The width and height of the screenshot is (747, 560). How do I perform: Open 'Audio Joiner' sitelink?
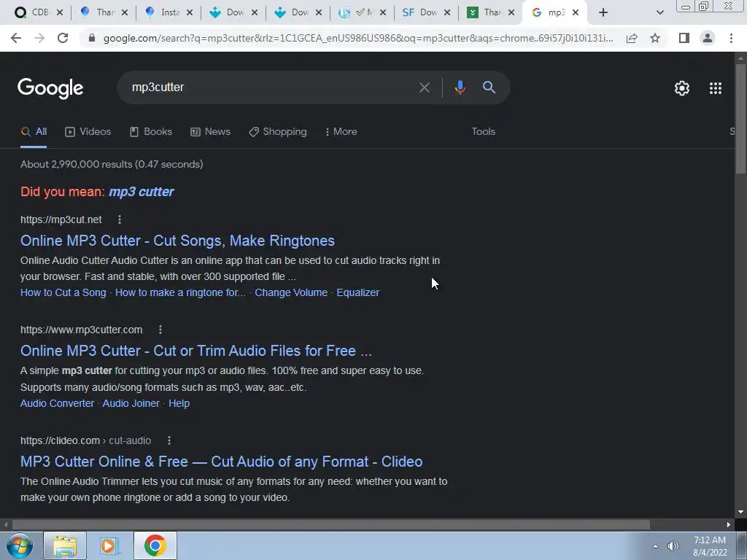point(131,403)
